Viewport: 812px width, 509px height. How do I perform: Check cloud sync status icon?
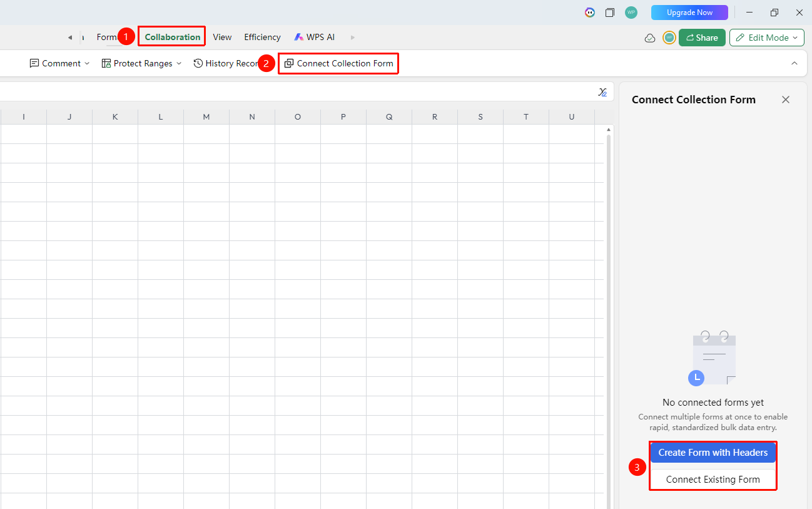(650, 38)
